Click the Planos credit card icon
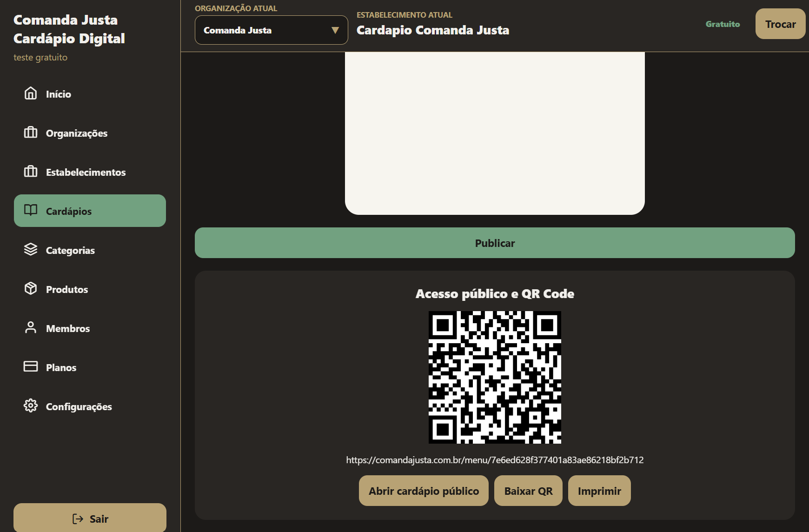The height and width of the screenshot is (532, 809). [x=31, y=367]
